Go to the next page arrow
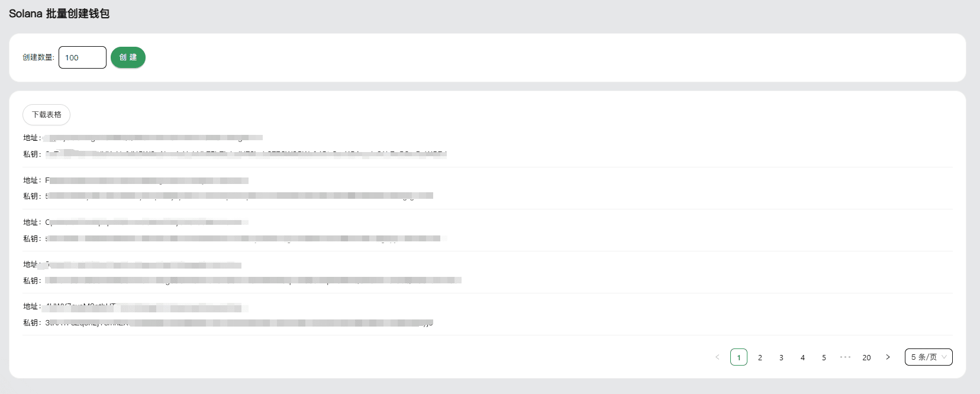Viewport: 980px width, 394px height. coord(888,357)
